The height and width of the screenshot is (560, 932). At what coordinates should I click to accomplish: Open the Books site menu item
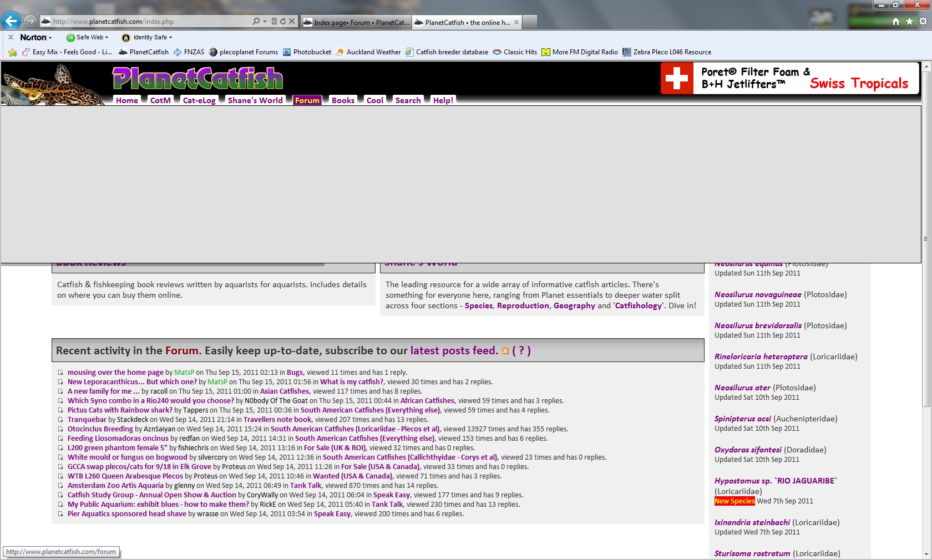tap(343, 100)
